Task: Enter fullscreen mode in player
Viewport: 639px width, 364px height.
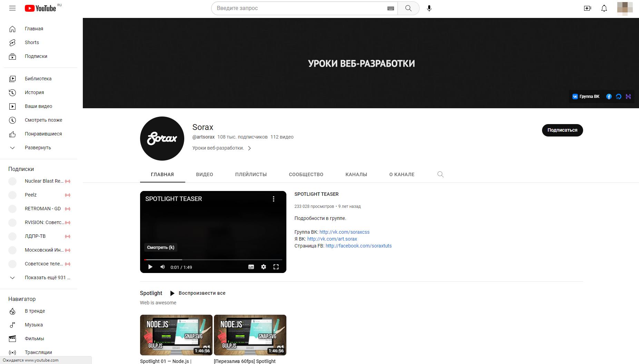Action: 276,267
